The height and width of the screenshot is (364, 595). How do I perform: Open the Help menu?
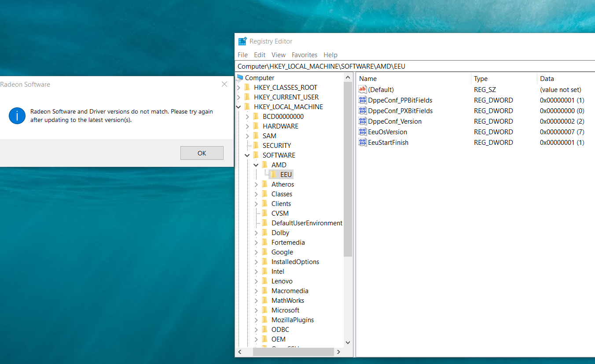tap(331, 55)
